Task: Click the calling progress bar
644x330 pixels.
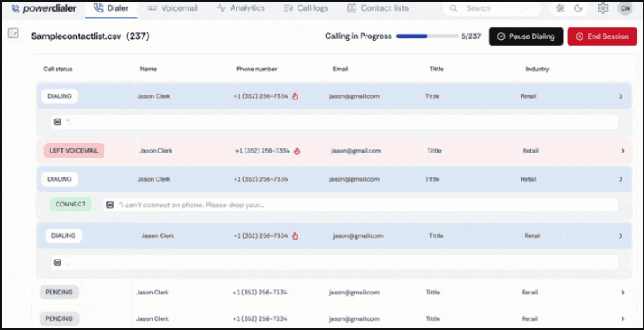Action: pyautogui.click(x=427, y=36)
